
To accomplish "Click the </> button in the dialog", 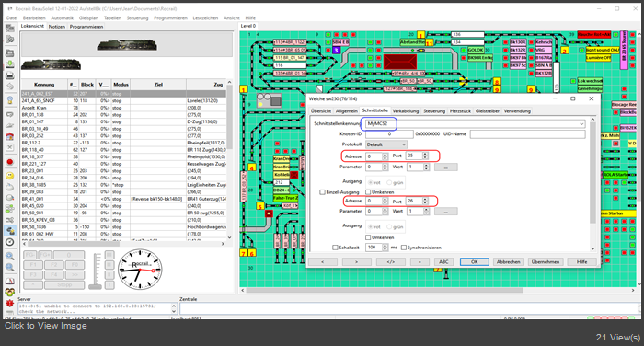I will coord(391,261).
